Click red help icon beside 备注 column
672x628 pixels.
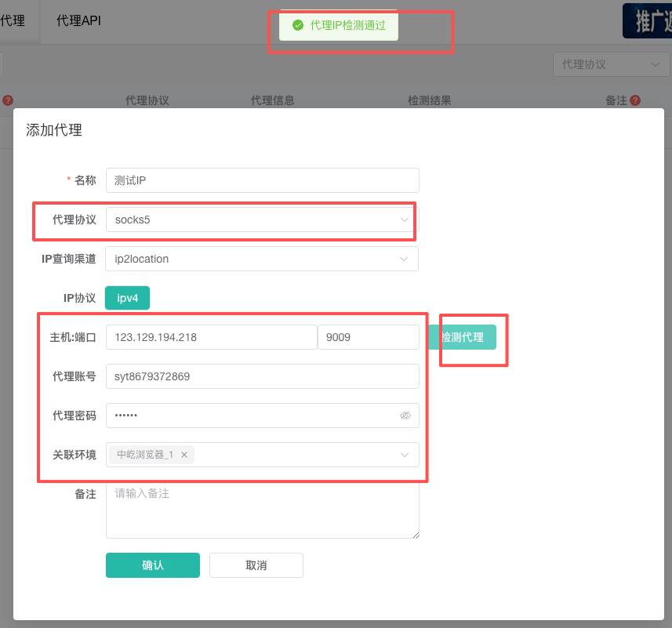coord(635,100)
